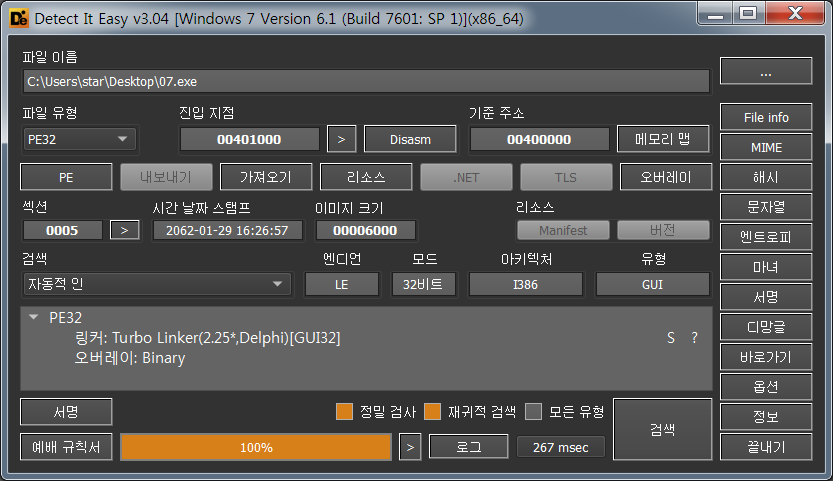
Task: Maximize the Detect It Easy window
Action: click(x=749, y=13)
